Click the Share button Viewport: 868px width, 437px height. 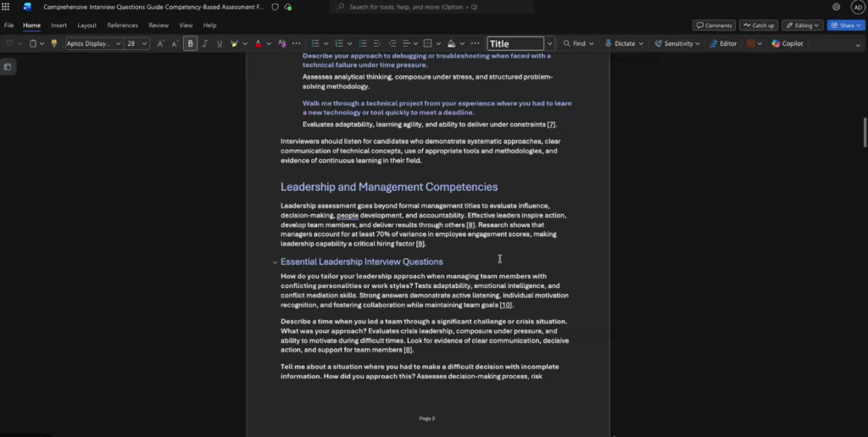tap(847, 25)
